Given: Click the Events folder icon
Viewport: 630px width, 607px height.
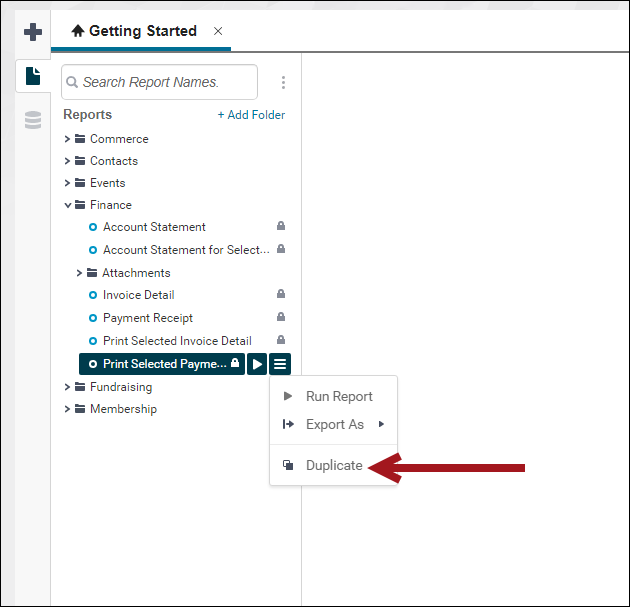Looking at the screenshot, I should [80, 183].
